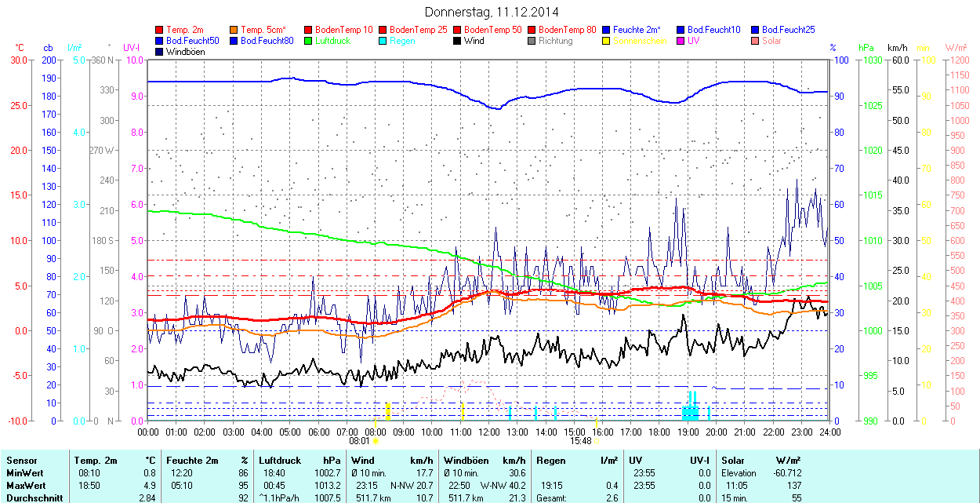Select the Luftdruck column header in table
The image size is (980, 503).
(279, 461)
